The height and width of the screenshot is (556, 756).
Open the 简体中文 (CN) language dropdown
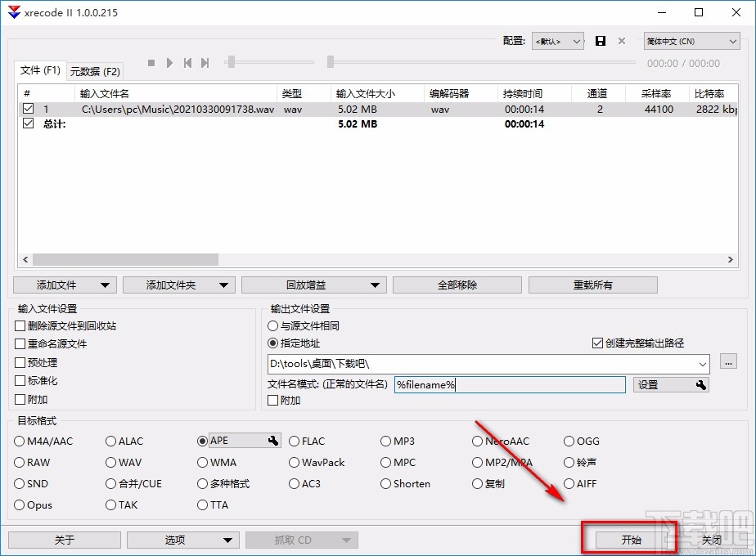[735, 41]
